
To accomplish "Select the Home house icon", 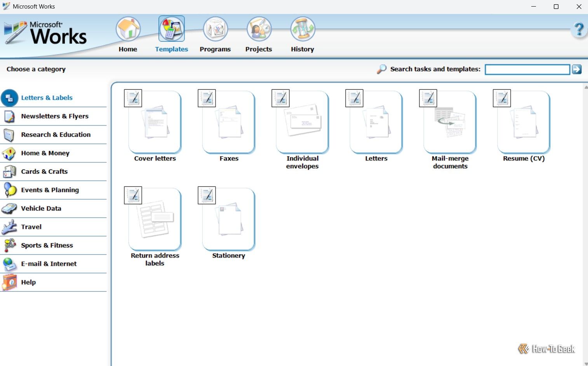I will (x=128, y=29).
